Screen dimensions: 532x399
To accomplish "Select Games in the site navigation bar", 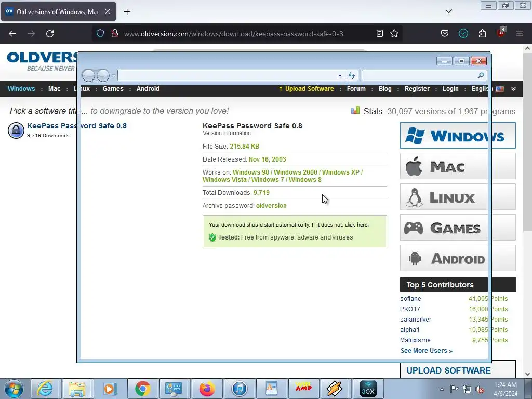I will pyautogui.click(x=113, y=89).
